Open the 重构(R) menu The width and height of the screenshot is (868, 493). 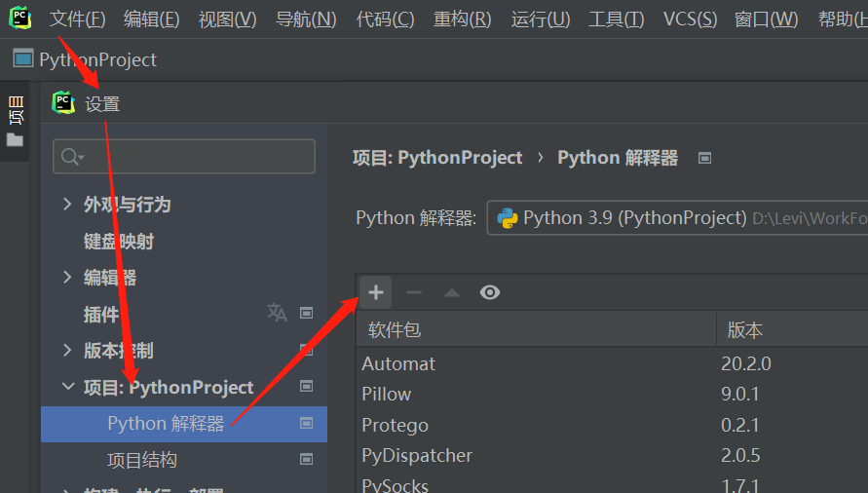[x=462, y=19]
